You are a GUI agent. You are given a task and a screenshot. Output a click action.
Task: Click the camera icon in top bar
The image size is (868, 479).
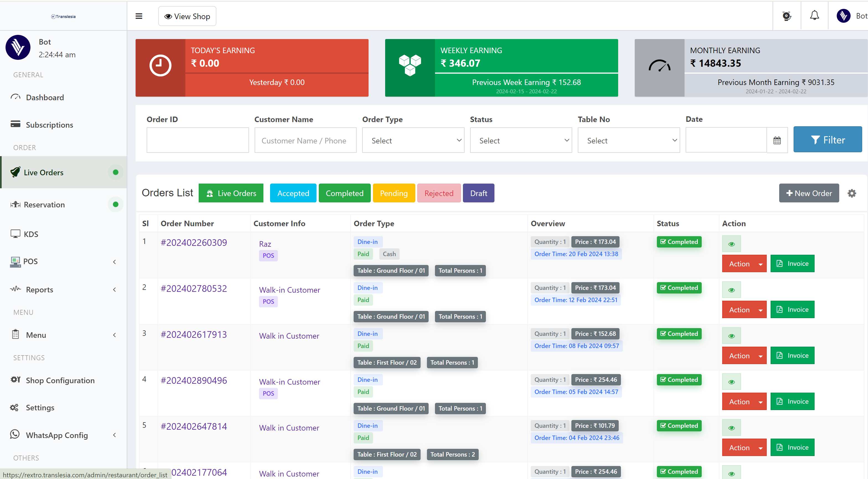786,16
